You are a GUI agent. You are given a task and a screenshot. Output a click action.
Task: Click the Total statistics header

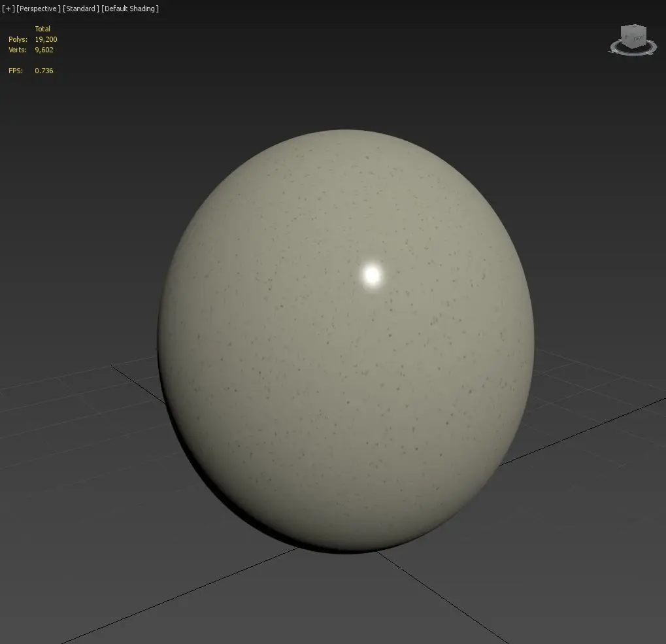point(42,29)
